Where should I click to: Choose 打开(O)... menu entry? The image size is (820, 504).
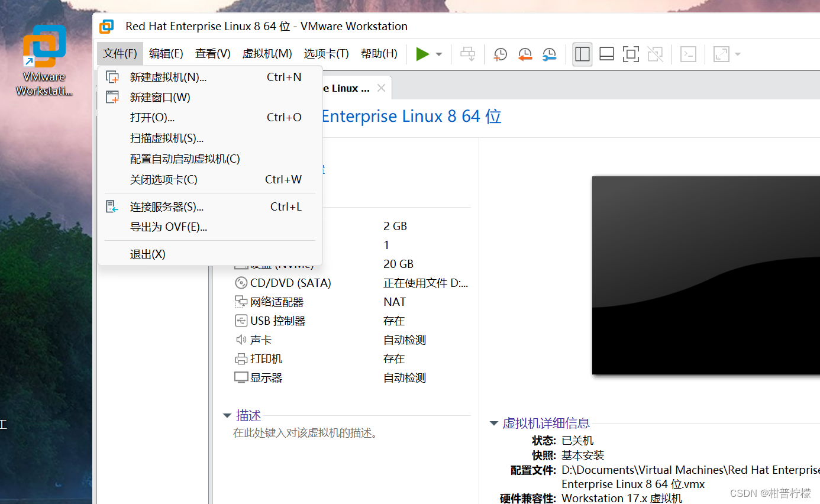click(210, 117)
